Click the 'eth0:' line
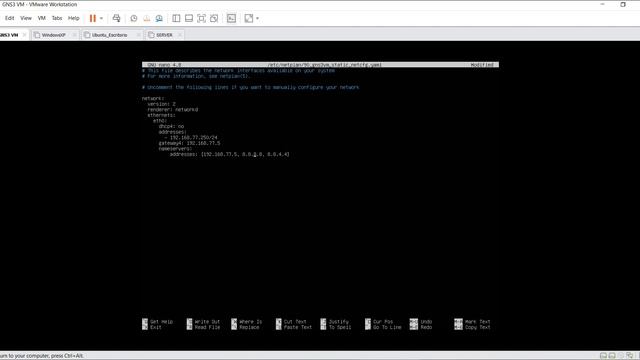The width and height of the screenshot is (640, 360). 160,121
